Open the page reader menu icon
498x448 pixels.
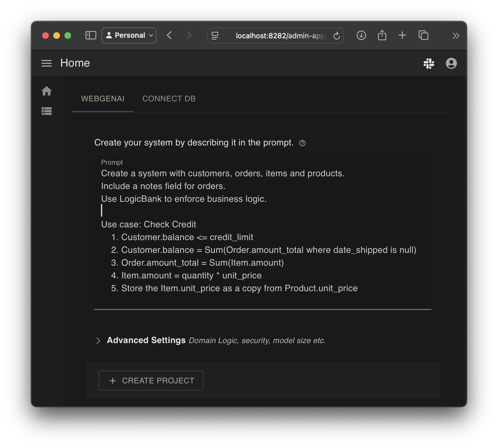(x=215, y=36)
